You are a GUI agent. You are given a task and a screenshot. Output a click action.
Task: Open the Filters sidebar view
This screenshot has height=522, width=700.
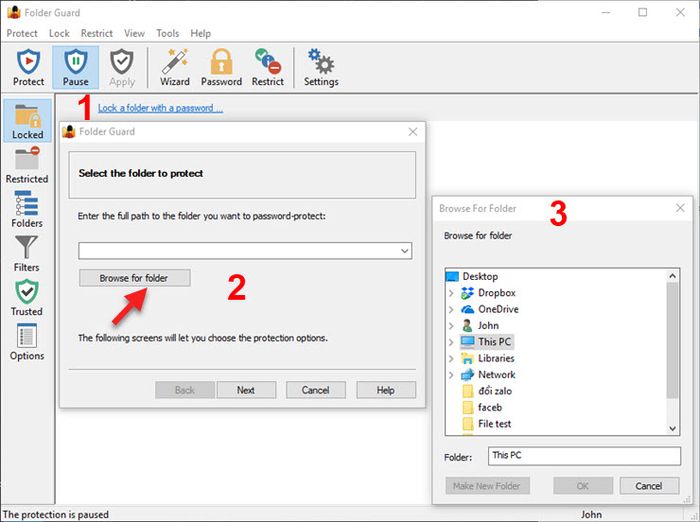pos(27,254)
